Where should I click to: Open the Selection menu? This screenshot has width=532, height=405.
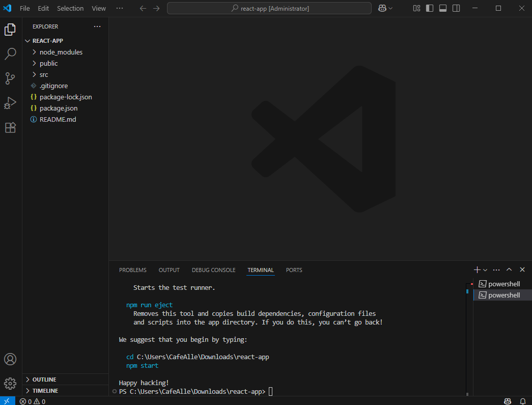point(70,9)
